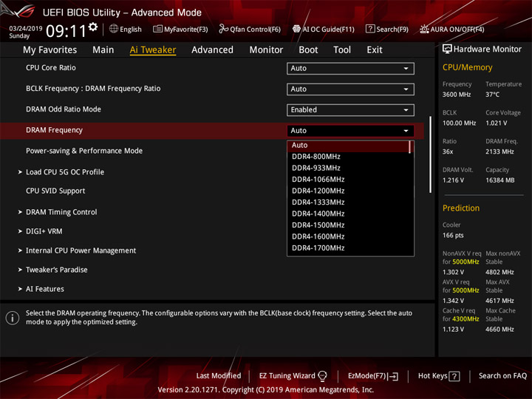Open the Tool tab
This screenshot has height=399, width=532.
coord(342,50)
